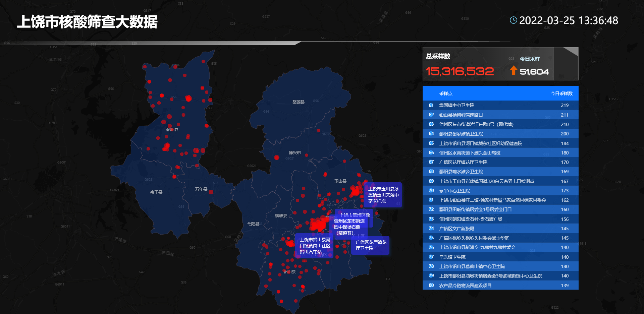Click the value 139 in the last row
Viewport: 644px width, 314px height.
[565, 286]
